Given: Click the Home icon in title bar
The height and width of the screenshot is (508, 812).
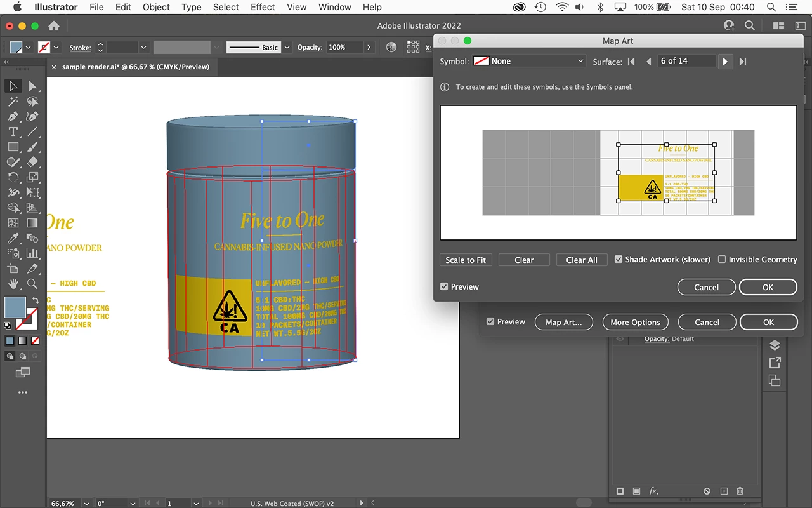Looking at the screenshot, I should [x=54, y=26].
